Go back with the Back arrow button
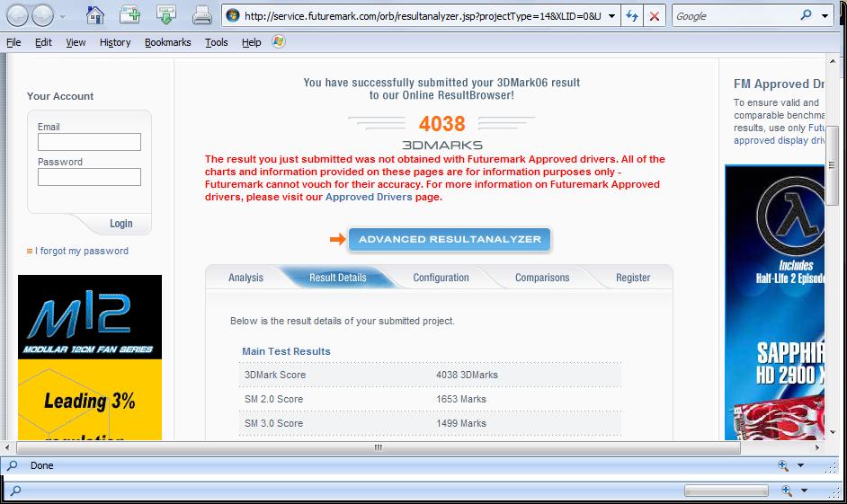 click(17, 15)
